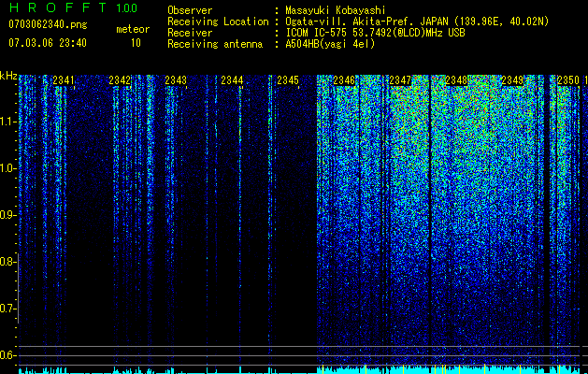Image resolution: width=588 pixels, height=374 pixels.
Task: Click the date stamp 07.03.06 23:40
Action: pos(48,43)
